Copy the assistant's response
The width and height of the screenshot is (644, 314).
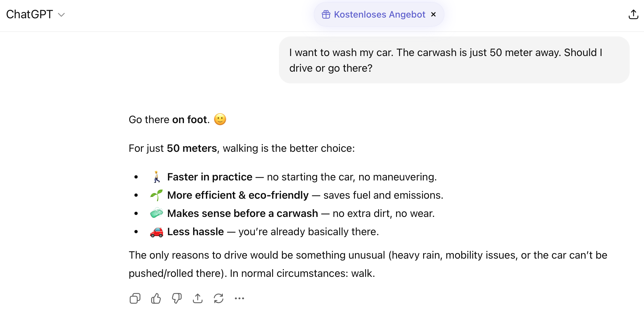tap(135, 298)
